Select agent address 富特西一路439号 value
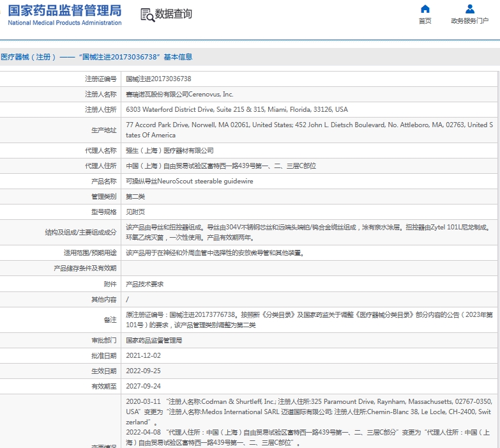Viewport: 500px width, 448px height. coord(221,166)
